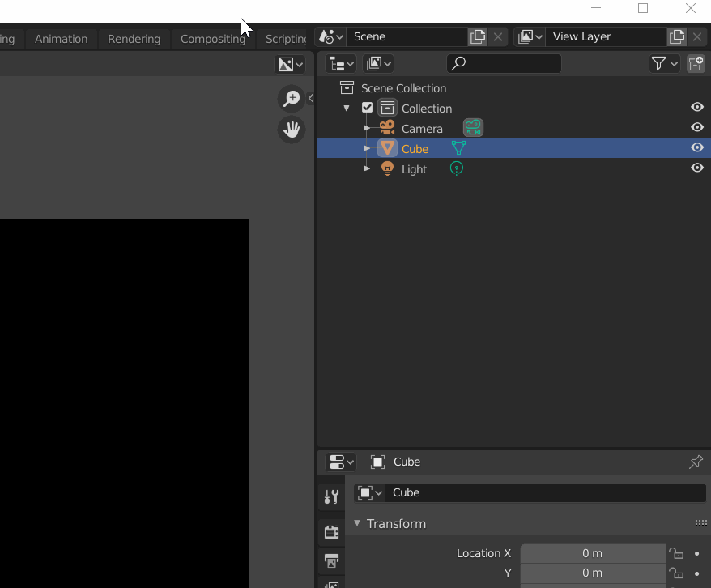Collapse the Collection disclosure triangle
The height and width of the screenshot is (588, 711).
[347, 107]
